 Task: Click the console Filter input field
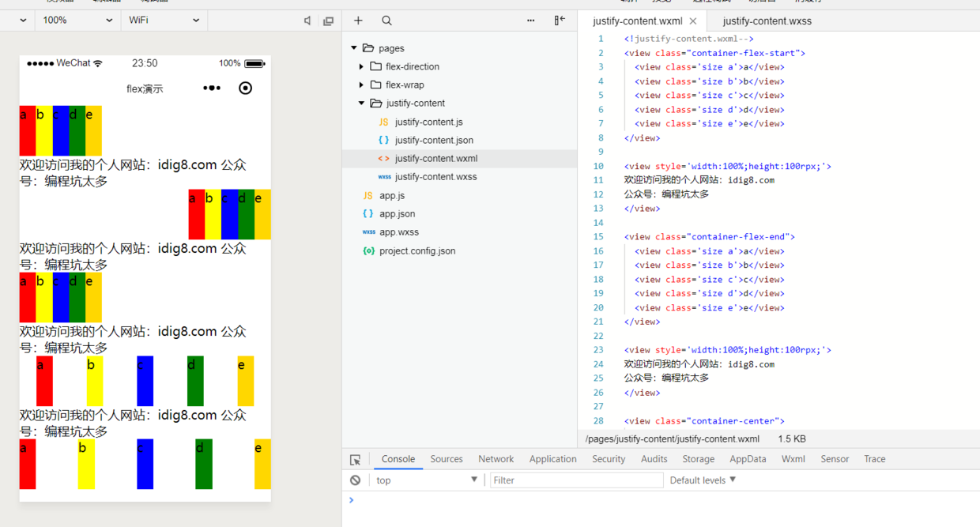(x=576, y=480)
